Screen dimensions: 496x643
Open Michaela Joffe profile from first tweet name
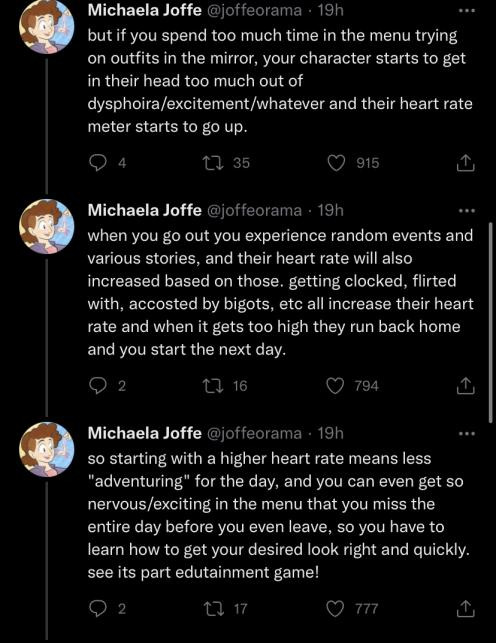[144, 10]
